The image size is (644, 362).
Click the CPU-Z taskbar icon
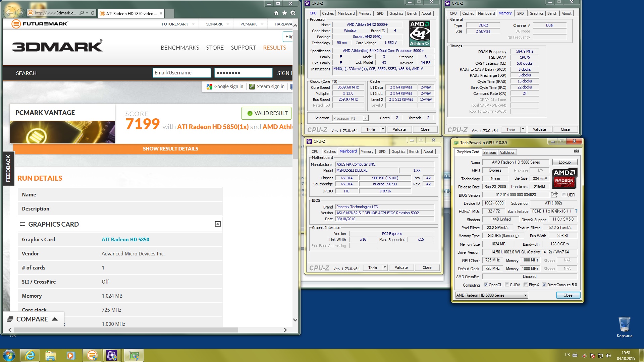click(x=112, y=355)
